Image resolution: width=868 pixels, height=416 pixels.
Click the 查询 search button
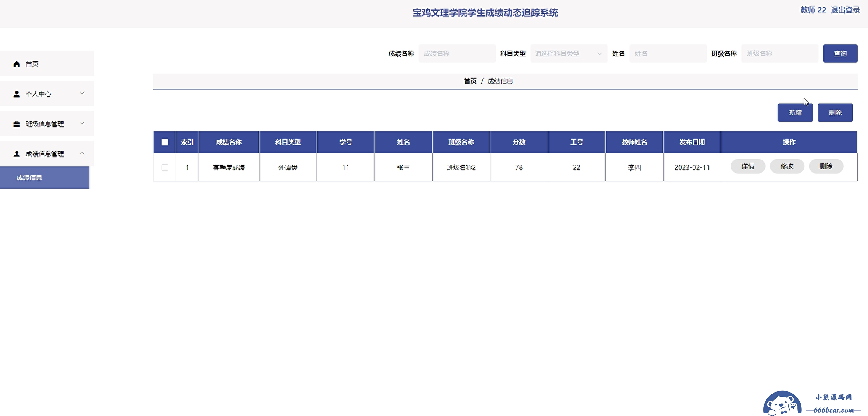(840, 53)
